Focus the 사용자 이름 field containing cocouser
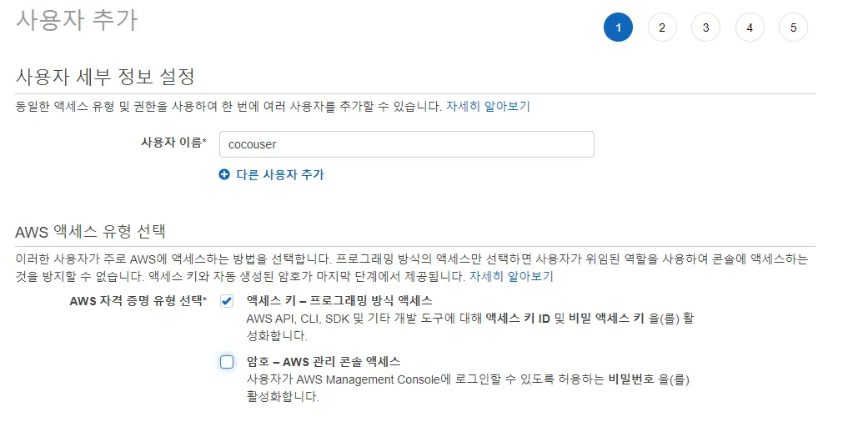This screenshot has width=868, height=437. pyautogui.click(x=406, y=144)
